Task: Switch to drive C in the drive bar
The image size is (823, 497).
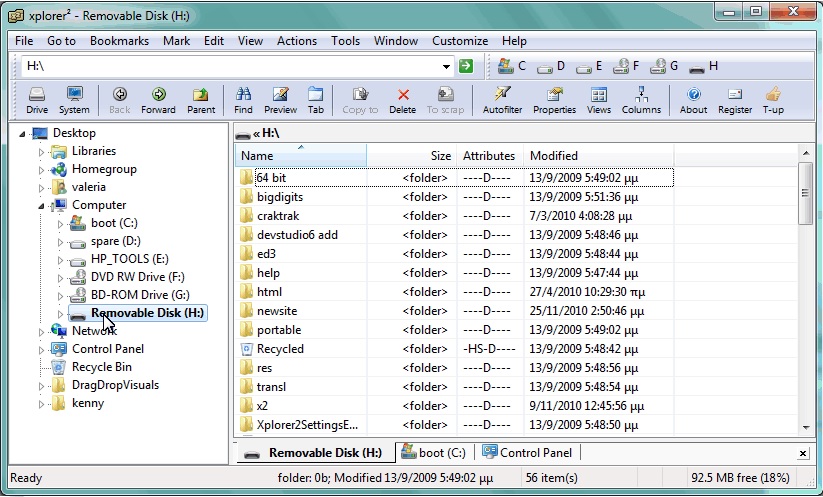Action: click(511, 66)
